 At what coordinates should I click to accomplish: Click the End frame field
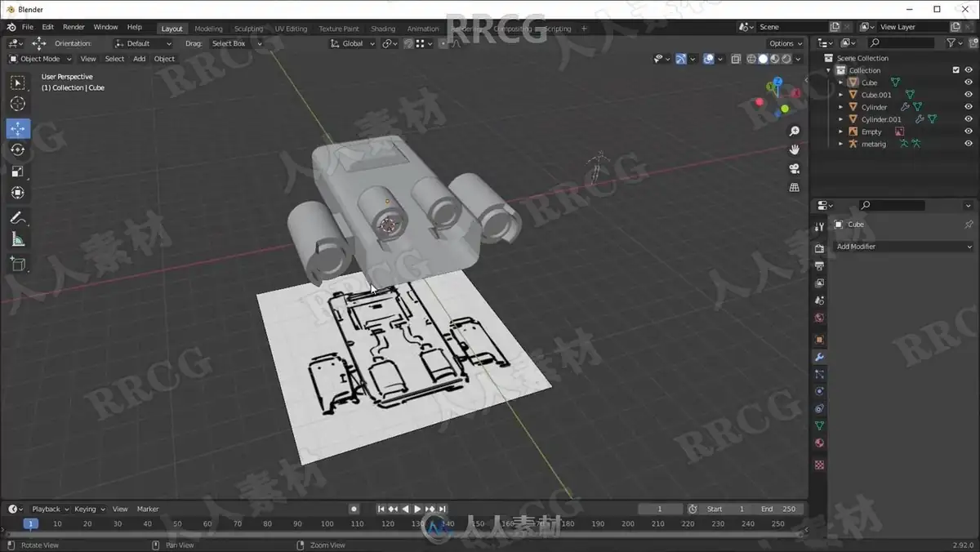click(777, 509)
